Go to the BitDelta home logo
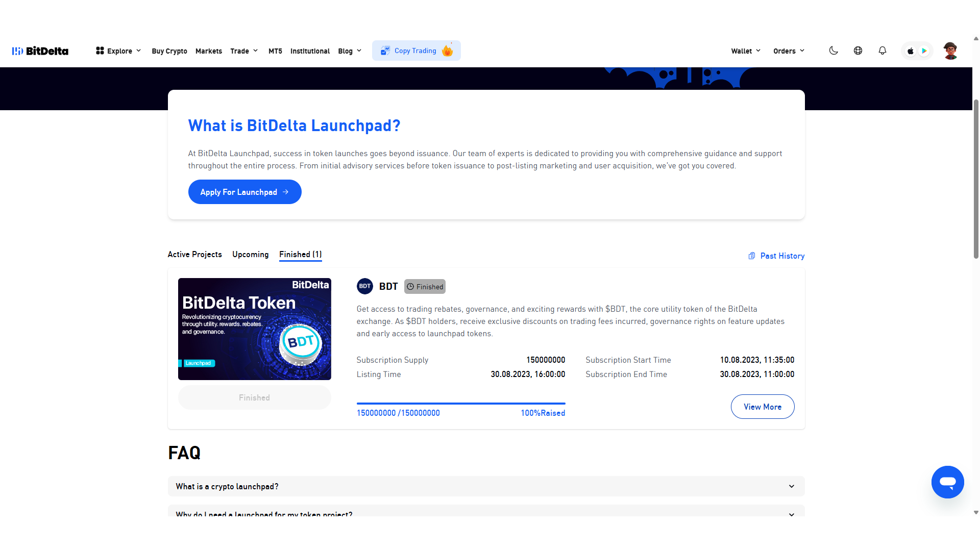This screenshot has width=980, height=551. pyautogui.click(x=40, y=51)
